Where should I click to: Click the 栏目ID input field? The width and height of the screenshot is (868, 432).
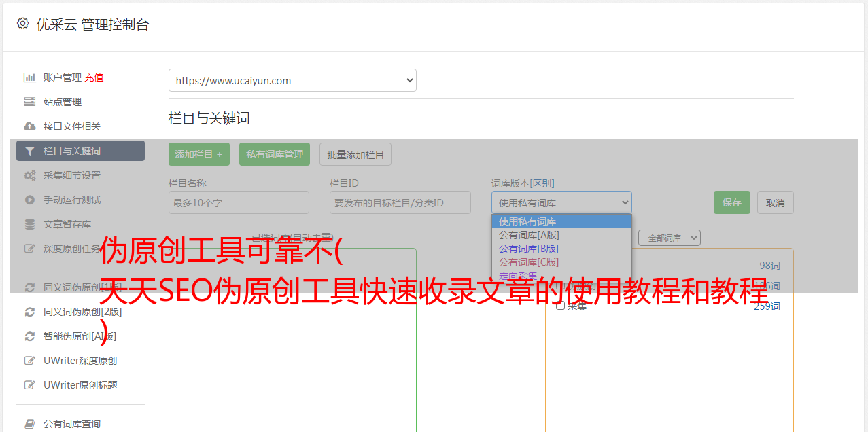(400, 202)
